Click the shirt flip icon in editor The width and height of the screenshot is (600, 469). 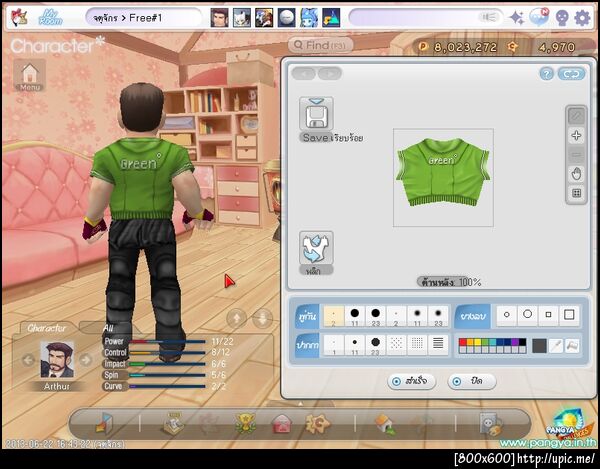[x=316, y=248]
